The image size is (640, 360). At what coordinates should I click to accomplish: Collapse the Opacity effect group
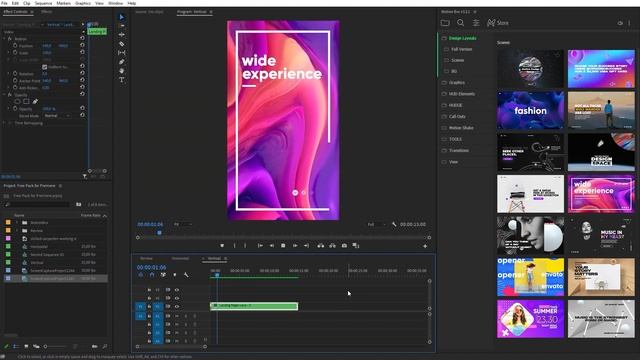pyautogui.click(x=4, y=95)
